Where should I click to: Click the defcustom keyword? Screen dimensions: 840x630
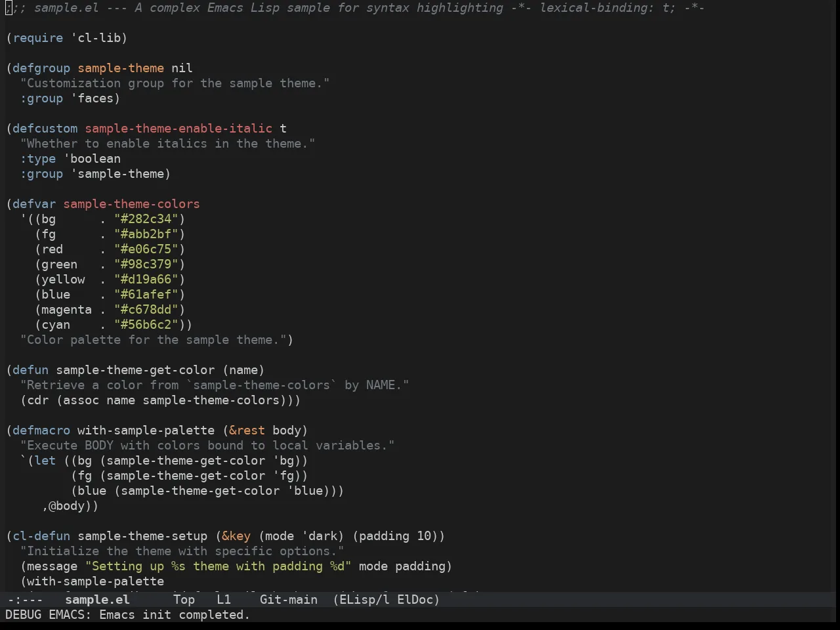[x=45, y=129]
